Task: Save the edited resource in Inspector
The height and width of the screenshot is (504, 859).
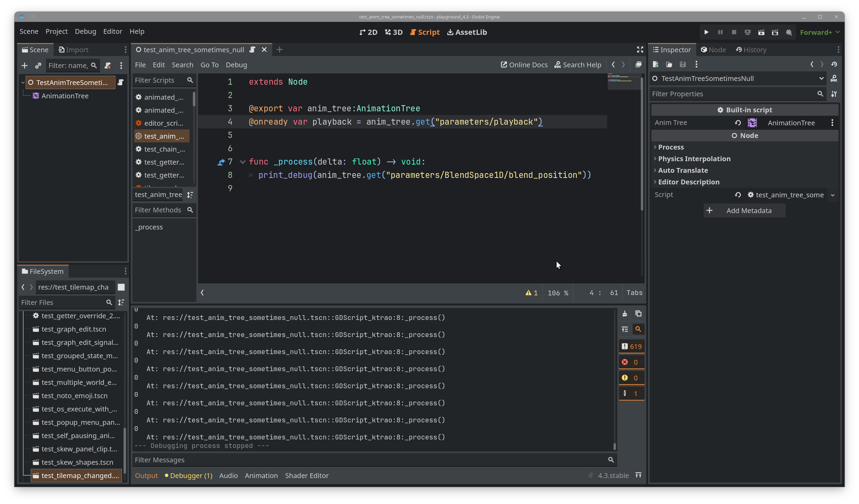Action: (682, 64)
